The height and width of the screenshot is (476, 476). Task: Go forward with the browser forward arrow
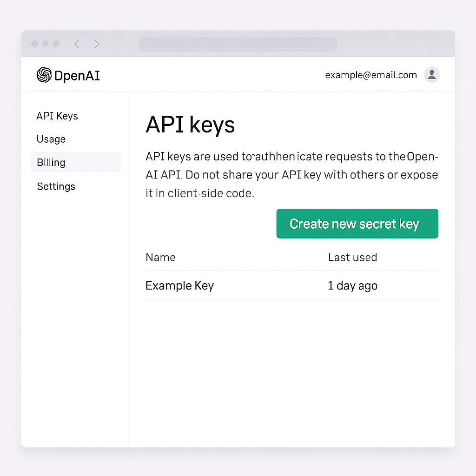pos(97,44)
